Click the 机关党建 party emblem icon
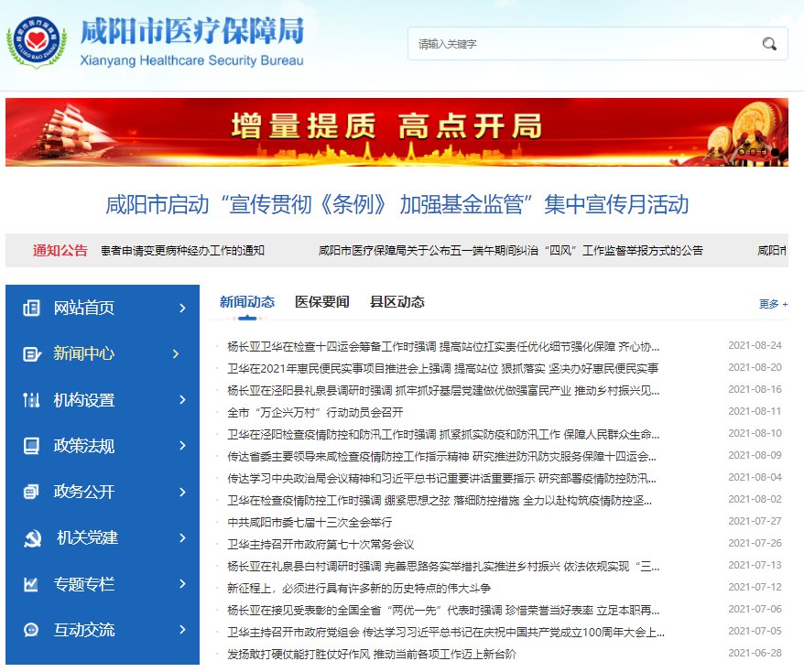This screenshot has height=672, width=804. coord(32,538)
